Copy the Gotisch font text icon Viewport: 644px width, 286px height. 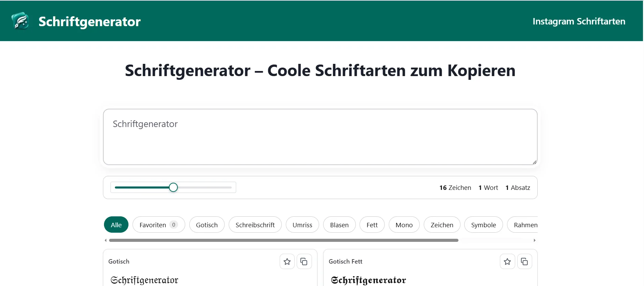(304, 262)
